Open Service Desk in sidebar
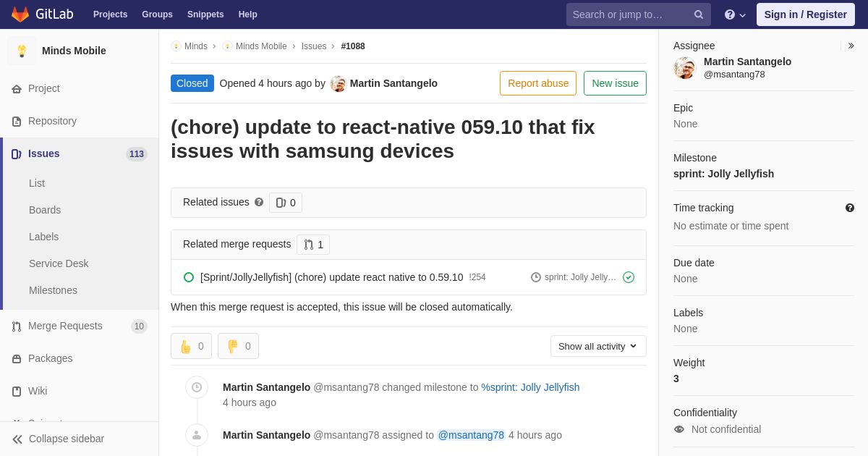Image resolution: width=868 pixels, height=456 pixels. point(59,263)
